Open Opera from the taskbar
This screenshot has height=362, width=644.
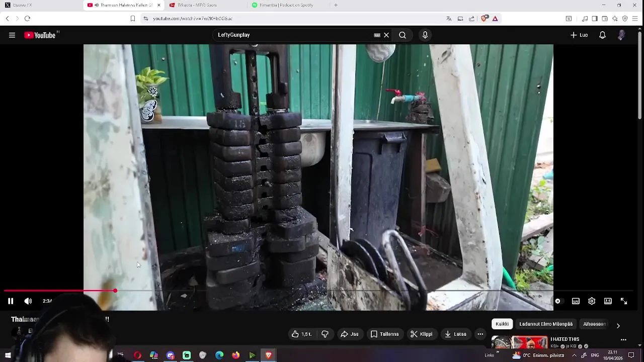(x=137, y=355)
